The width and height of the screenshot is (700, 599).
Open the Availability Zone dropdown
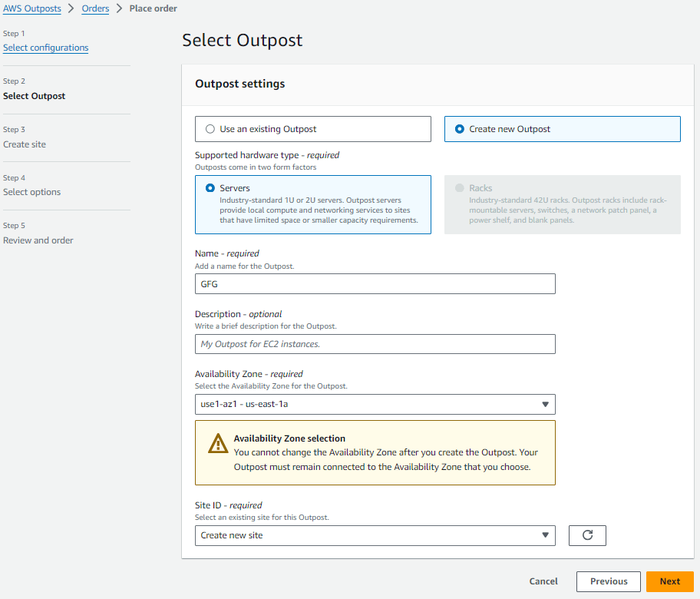(375, 404)
